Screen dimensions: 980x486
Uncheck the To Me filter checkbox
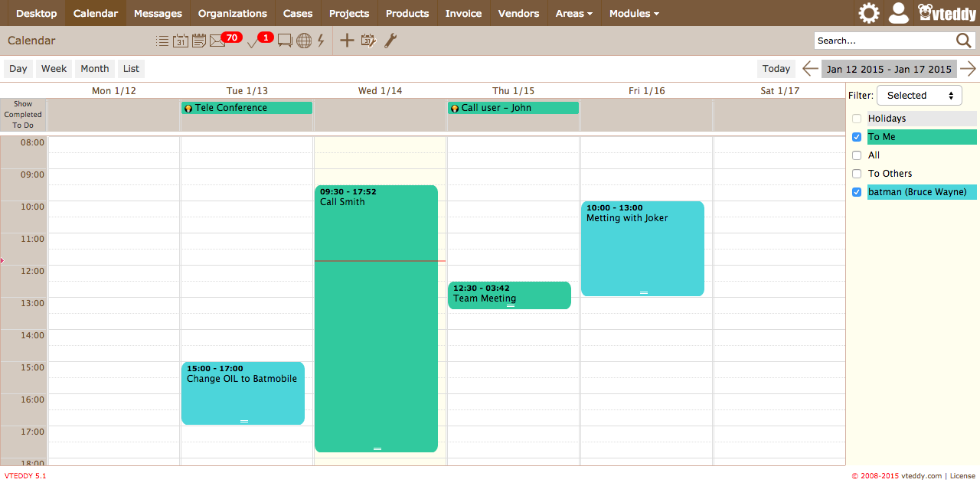click(857, 137)
